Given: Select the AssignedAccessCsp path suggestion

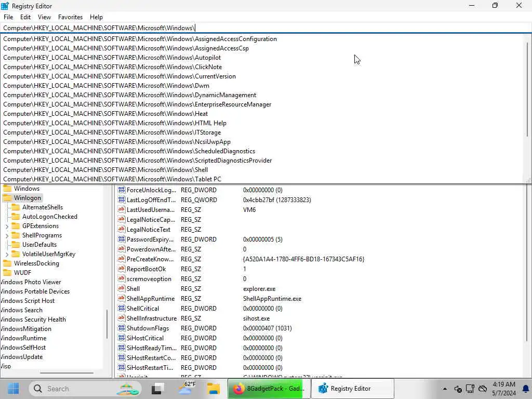Looking at the screenshot, I should coord(126,48).
